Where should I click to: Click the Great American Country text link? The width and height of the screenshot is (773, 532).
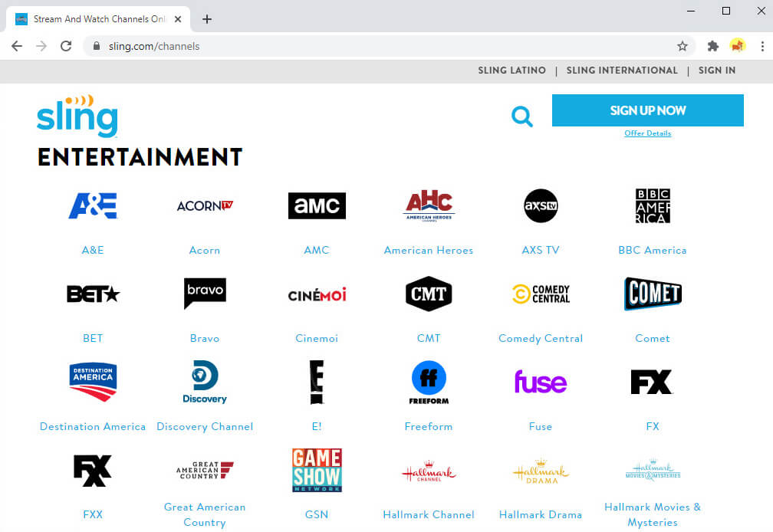tap(205, 514)
